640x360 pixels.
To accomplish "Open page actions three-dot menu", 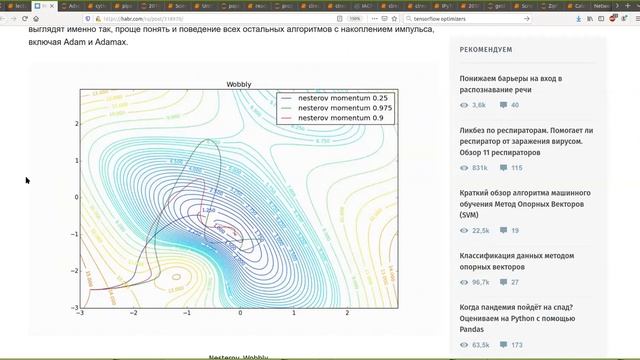I will point(374,19).
